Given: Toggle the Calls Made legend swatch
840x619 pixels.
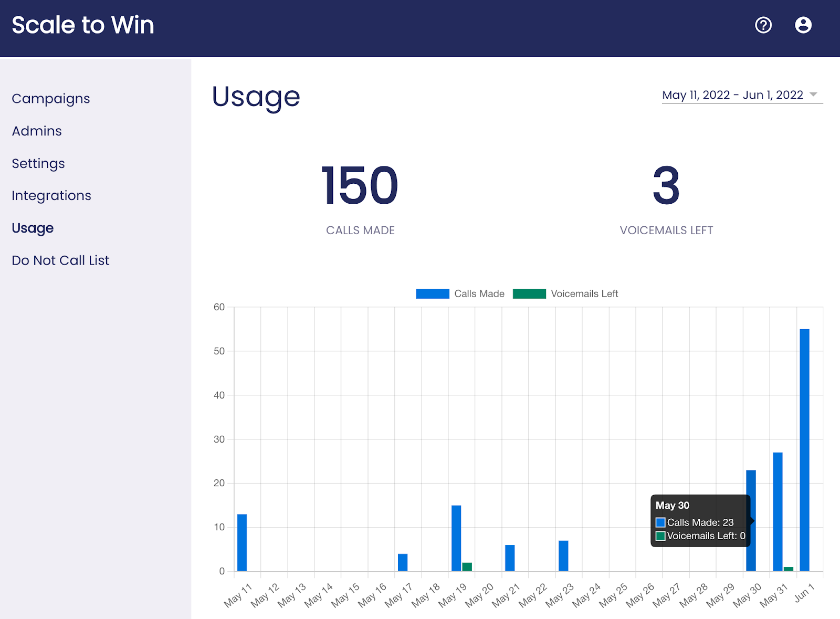Looking at the screenshot, I should point(433,293).
